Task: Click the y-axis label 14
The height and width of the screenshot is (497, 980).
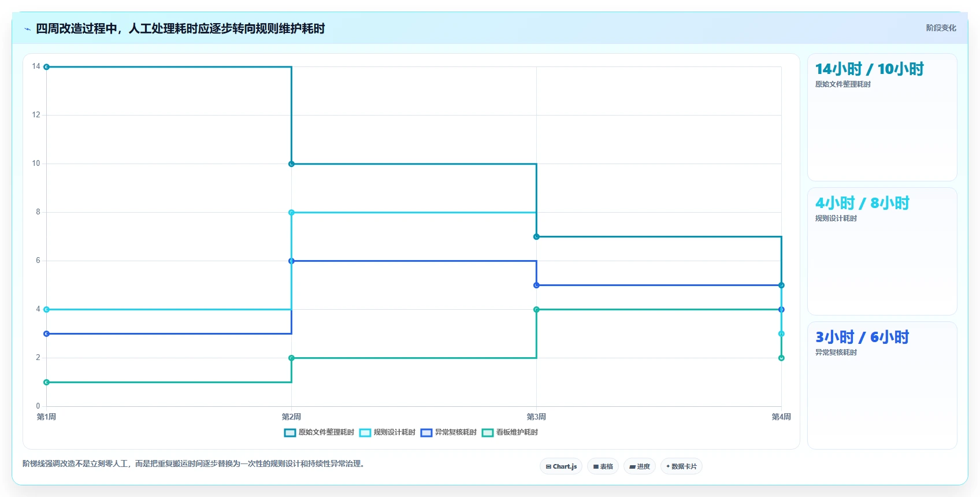Action: point(36,66)
